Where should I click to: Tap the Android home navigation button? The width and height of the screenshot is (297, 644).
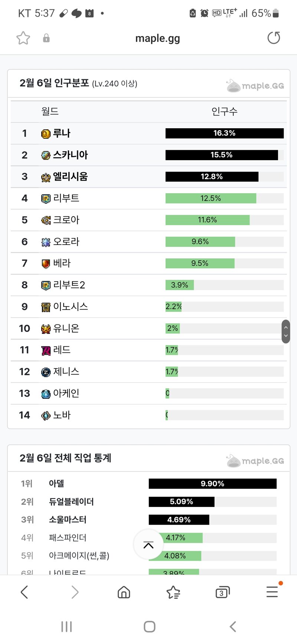click(149, 627)
